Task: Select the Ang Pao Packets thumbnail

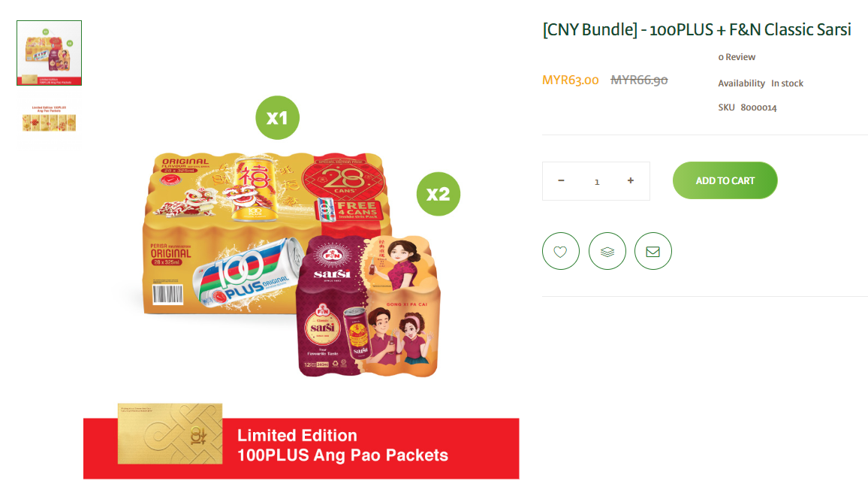Action: (x=50, y=119)
